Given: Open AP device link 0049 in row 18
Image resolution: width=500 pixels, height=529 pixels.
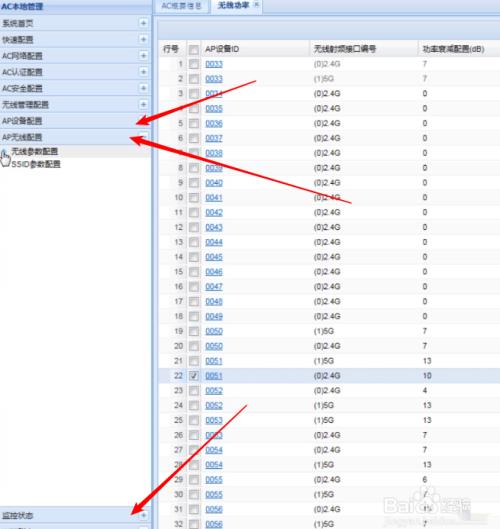Looking at the screenshot, I should (x=214, y=316).
